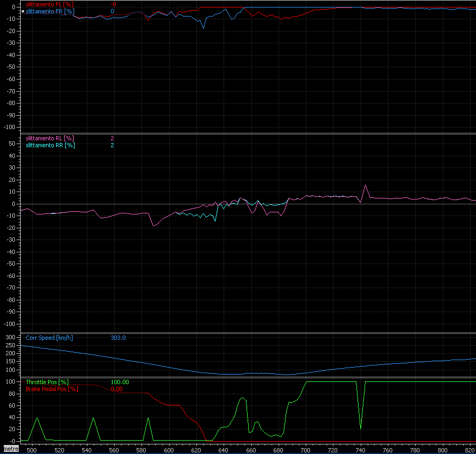
Task: Select the Throttle Pos [%] channel label
Action: (x=47, y=382)
